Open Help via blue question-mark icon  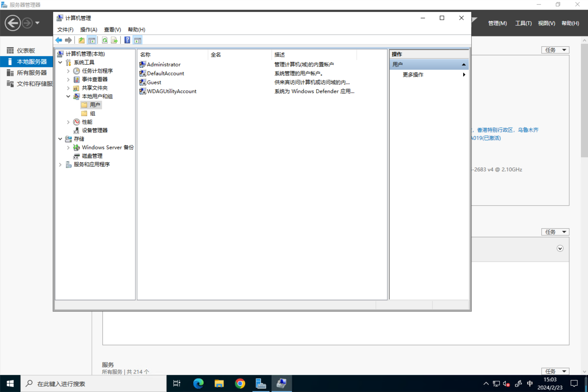[127, 40]
